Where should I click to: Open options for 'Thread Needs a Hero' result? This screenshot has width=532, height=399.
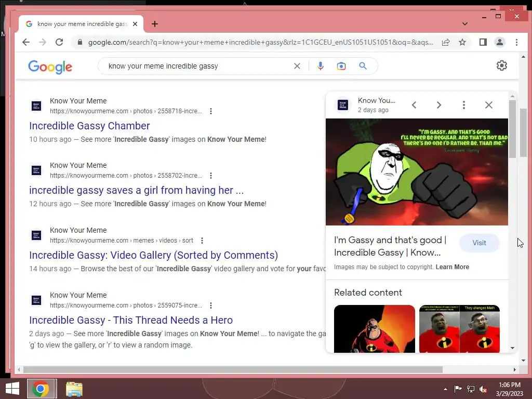[211, 305]
